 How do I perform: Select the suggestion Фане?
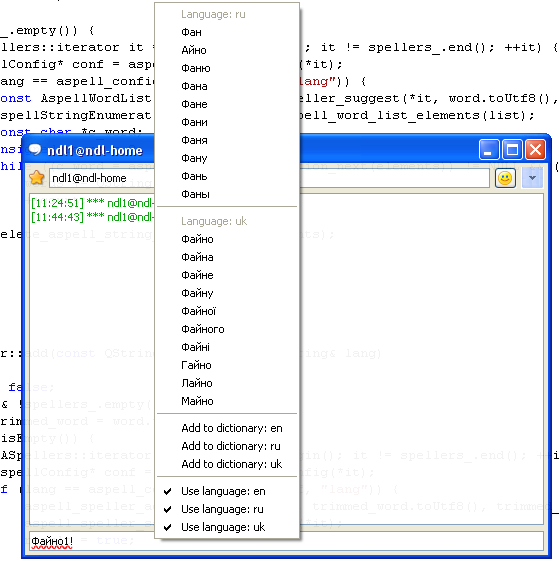pyautogui.click(x=227, y=104)
